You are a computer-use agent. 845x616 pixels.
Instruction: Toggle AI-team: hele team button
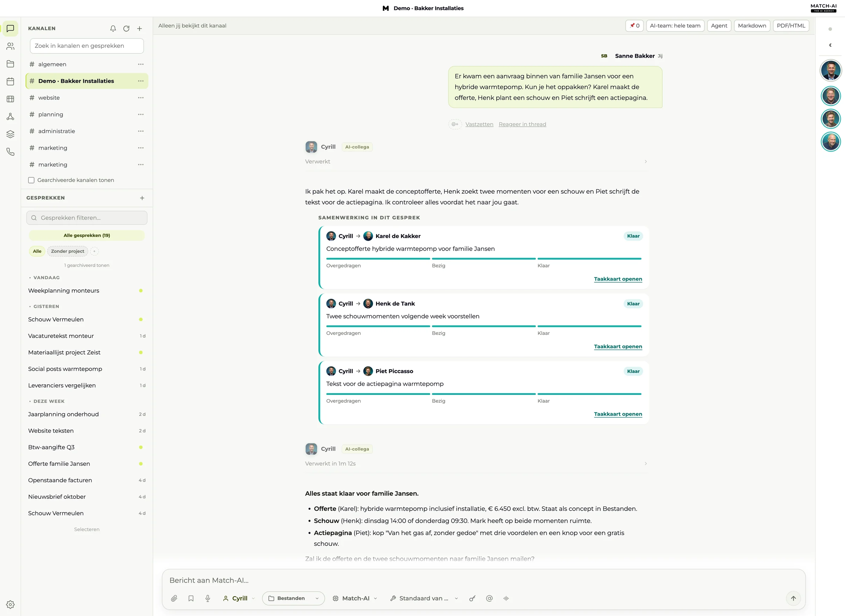675,26
